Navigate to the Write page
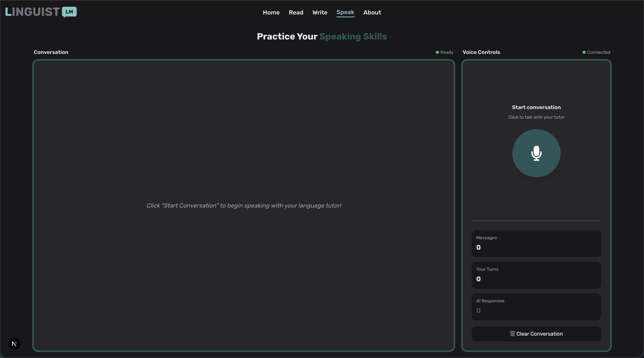Image resolution: width=644 pixels, height=358 pixels. click(320, 12)
